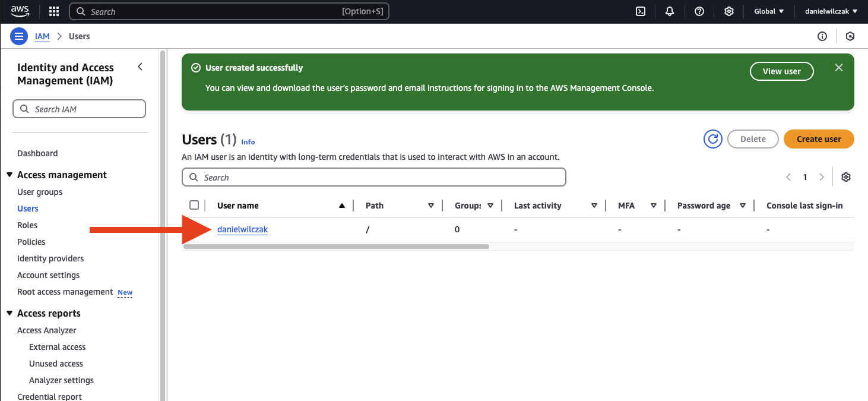The width and height of the screenshot is (868, 401).
Task: Open table preferences gear icon
Action: click(x=846, y=177)
